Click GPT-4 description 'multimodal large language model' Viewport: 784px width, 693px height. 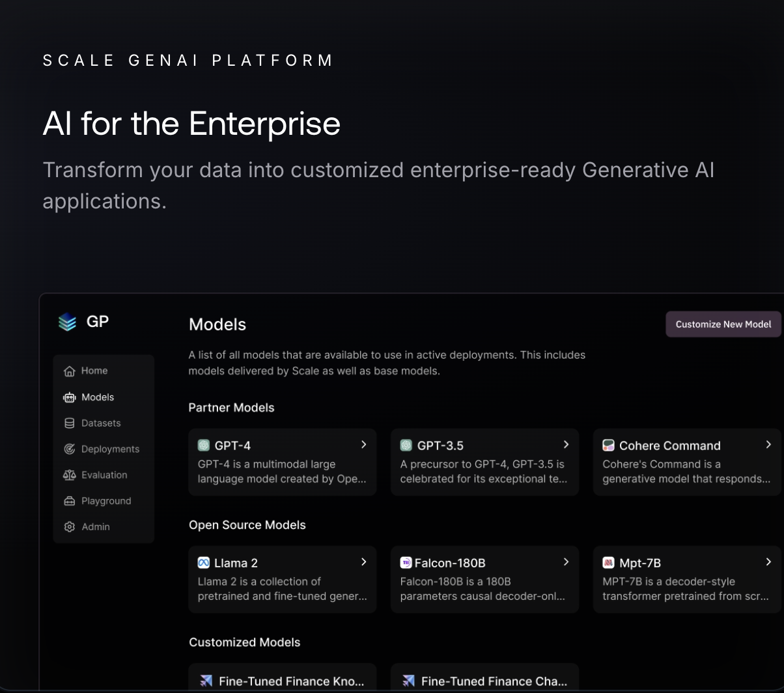282,472
